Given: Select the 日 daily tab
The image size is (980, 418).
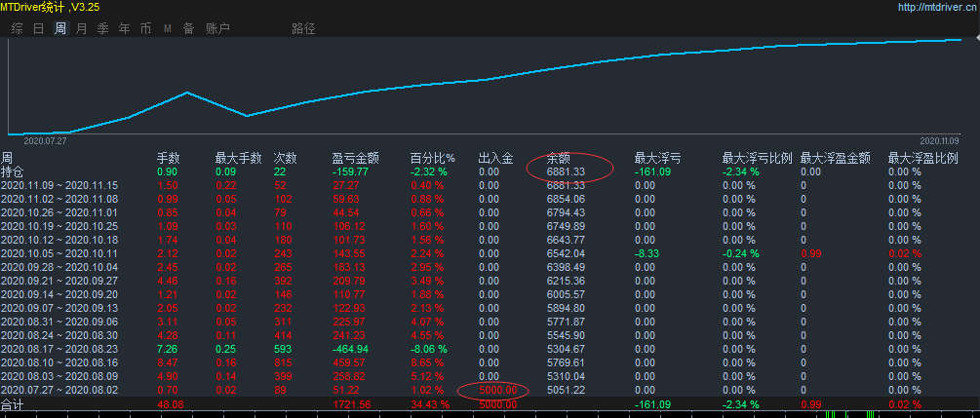Looking at the screenshot, I should coord(38,28).
